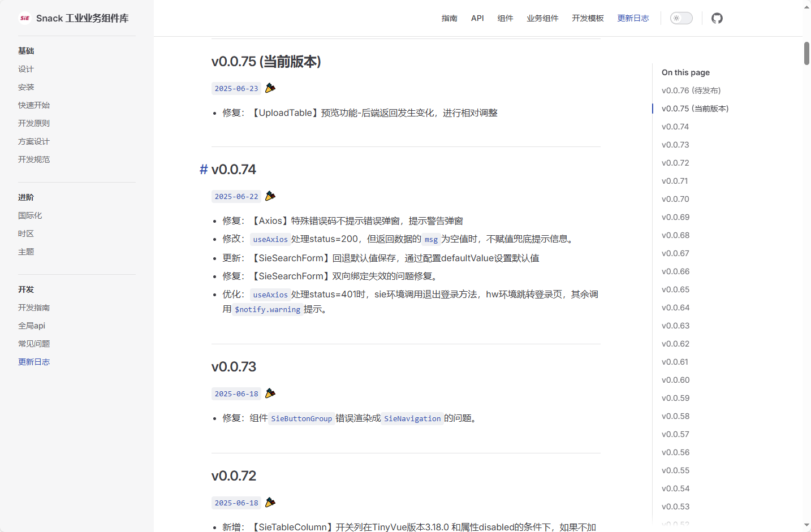
Task: Jump to v0.0.71 in page outline
Action: pyautogui.click(x=675, y=181)
